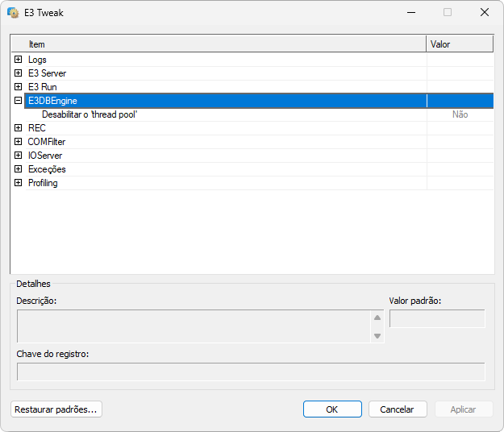This screenshot has height=432, width=504.
Task: Select 'Desabilitar o thread pool' item
Action: [x=90, y=114]
